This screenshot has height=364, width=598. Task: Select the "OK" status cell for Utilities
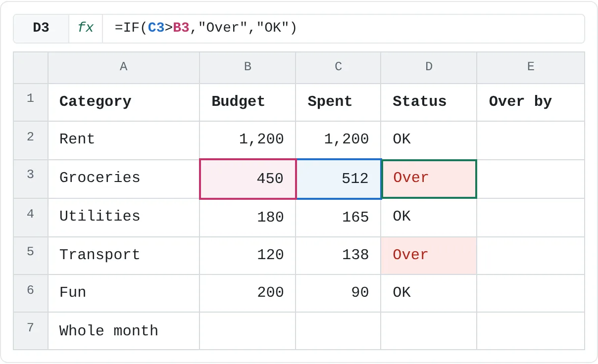pyautogui.click(x=429, y=217)
